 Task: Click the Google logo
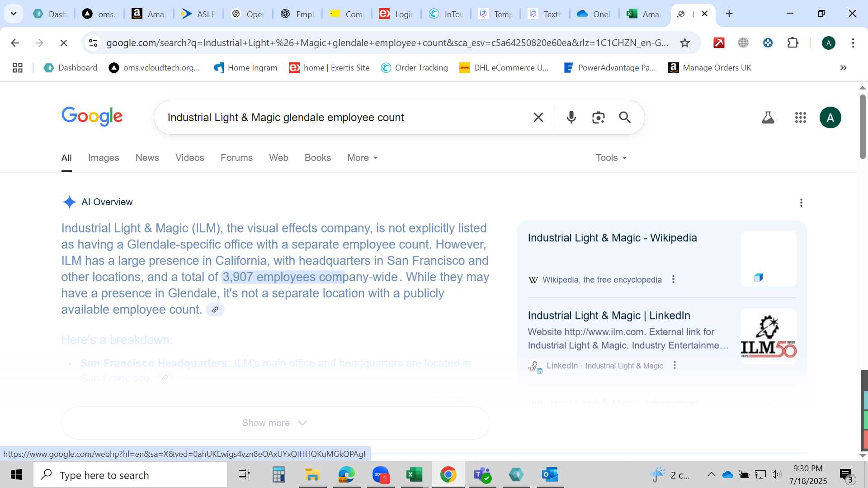point(92,117)
